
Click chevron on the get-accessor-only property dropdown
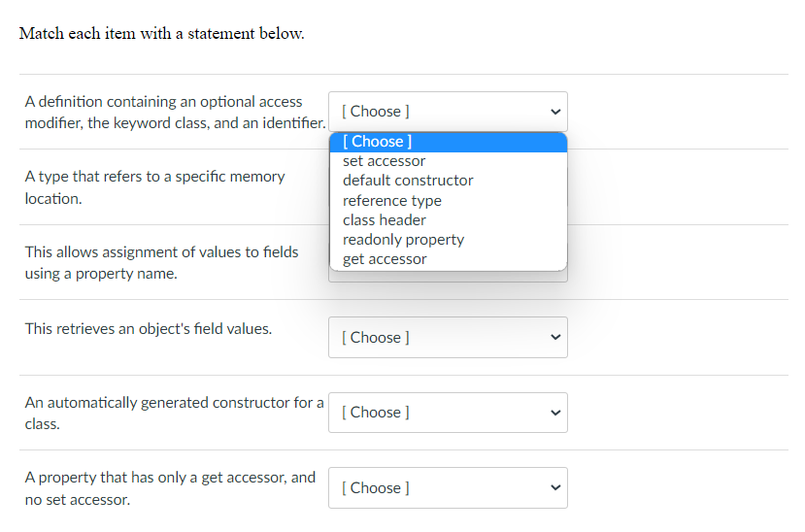point(555,488)
